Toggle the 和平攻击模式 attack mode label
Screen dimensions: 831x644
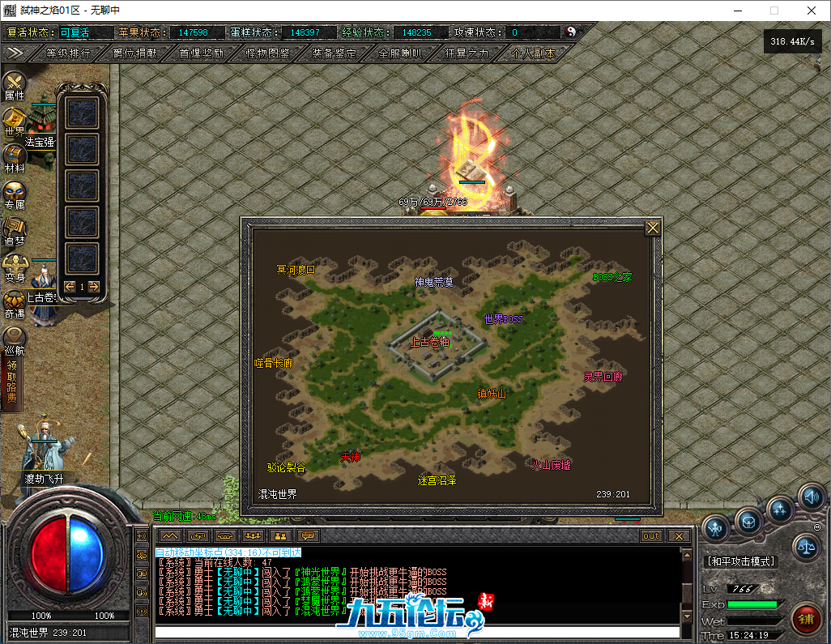coord(740,561)
